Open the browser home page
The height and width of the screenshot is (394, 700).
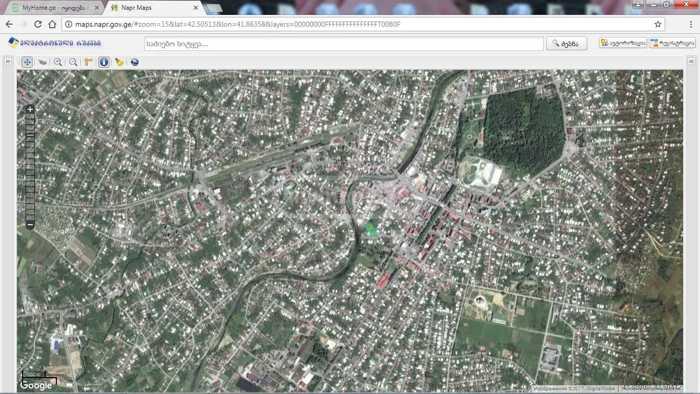point(52,24)
